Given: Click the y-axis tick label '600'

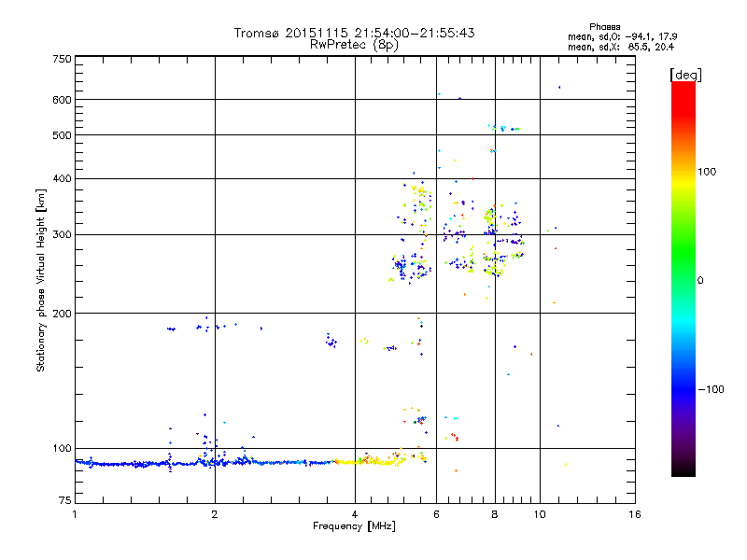Looking at the screenshot, I should [x=62, y=100].
